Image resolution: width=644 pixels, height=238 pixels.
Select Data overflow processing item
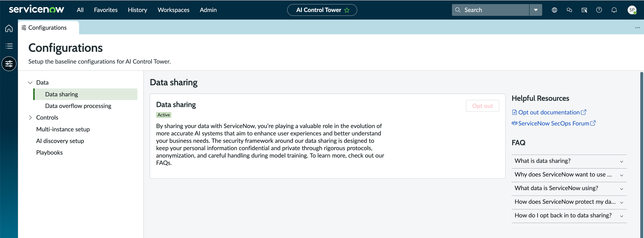tap(78, 106)
